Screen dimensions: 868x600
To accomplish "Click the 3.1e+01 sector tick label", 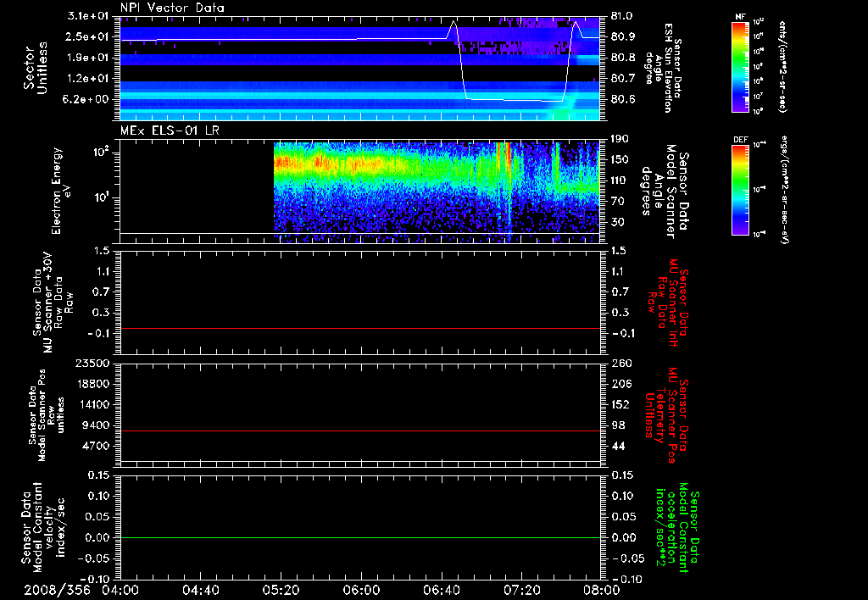I will [88, 16].
